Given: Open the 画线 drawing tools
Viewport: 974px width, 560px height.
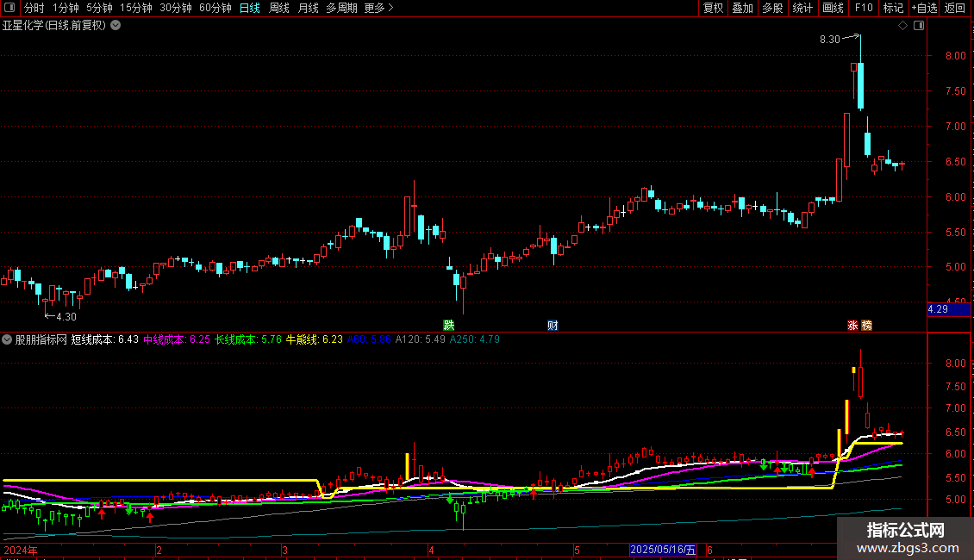Looking at the screenshot, I should tap(833, 8).
